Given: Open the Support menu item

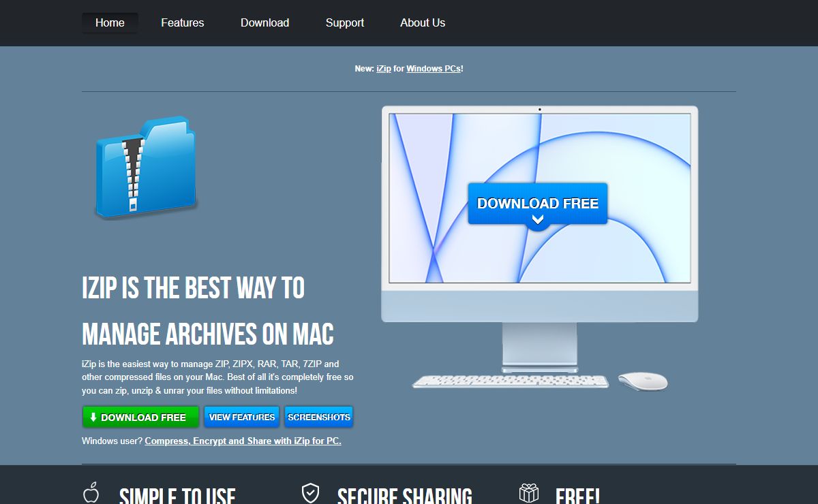Looking at the screenshot, I should pos(345,22).
